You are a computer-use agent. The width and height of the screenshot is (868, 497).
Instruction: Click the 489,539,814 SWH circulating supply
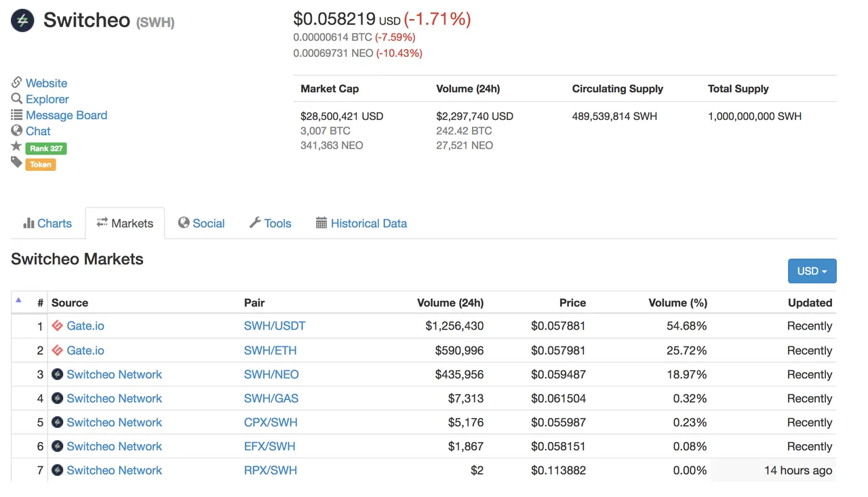click(x=614, y=116)
